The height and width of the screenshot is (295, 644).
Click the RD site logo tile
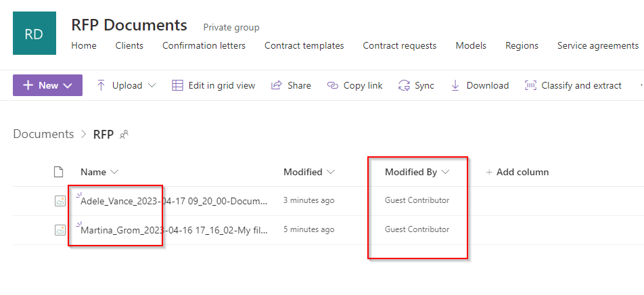(x=34, y=33)
